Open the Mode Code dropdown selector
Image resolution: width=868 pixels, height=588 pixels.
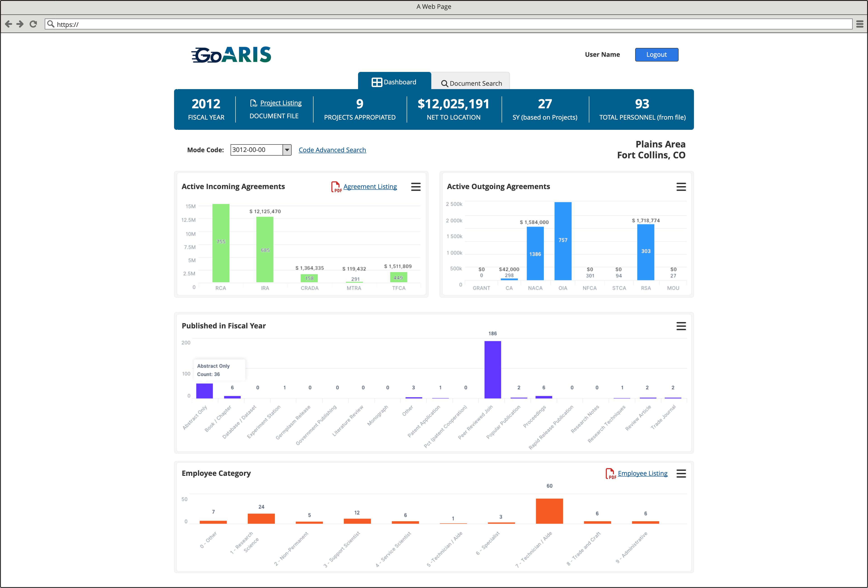(x=286, y=150)
